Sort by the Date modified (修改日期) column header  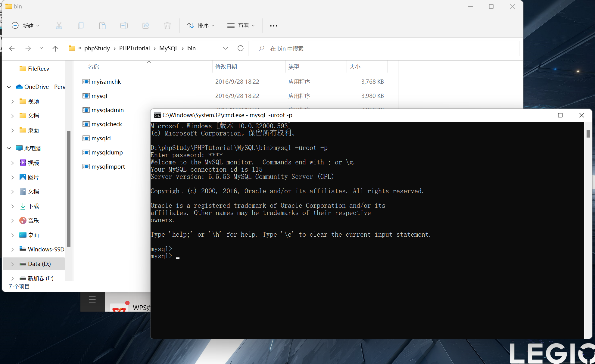point(226,67)
